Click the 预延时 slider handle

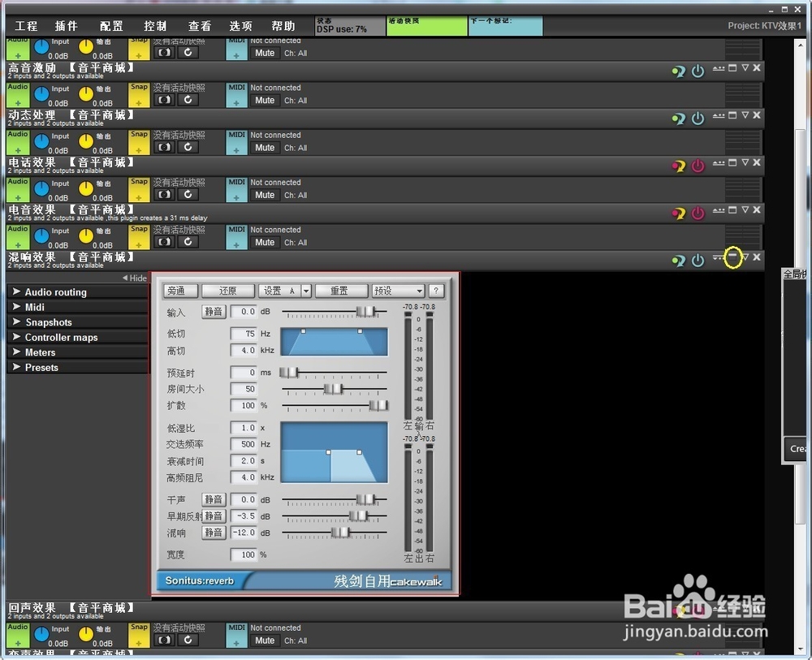click(289, 372)
